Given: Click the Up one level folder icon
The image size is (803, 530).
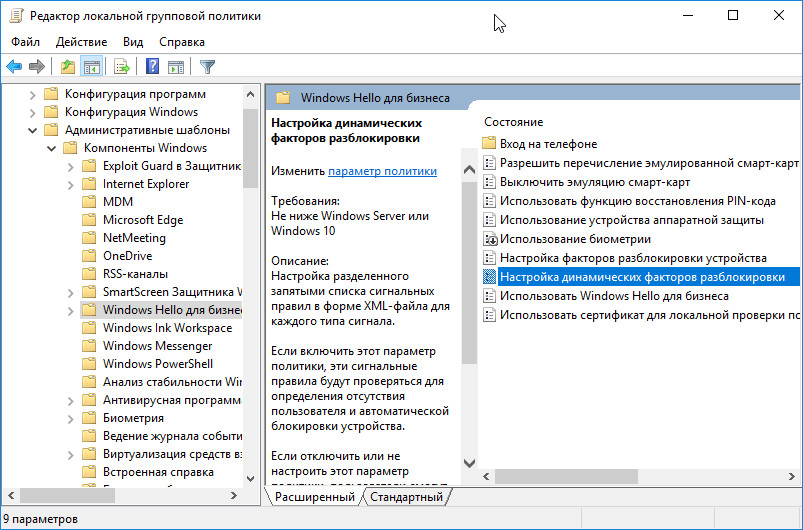Looking at the screenshot, I should point(67,67).
